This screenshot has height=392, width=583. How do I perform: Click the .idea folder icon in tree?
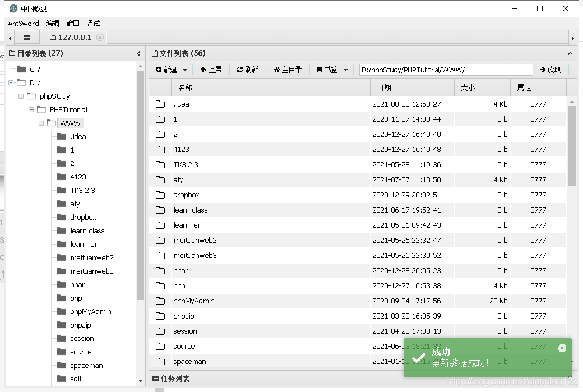62,136
